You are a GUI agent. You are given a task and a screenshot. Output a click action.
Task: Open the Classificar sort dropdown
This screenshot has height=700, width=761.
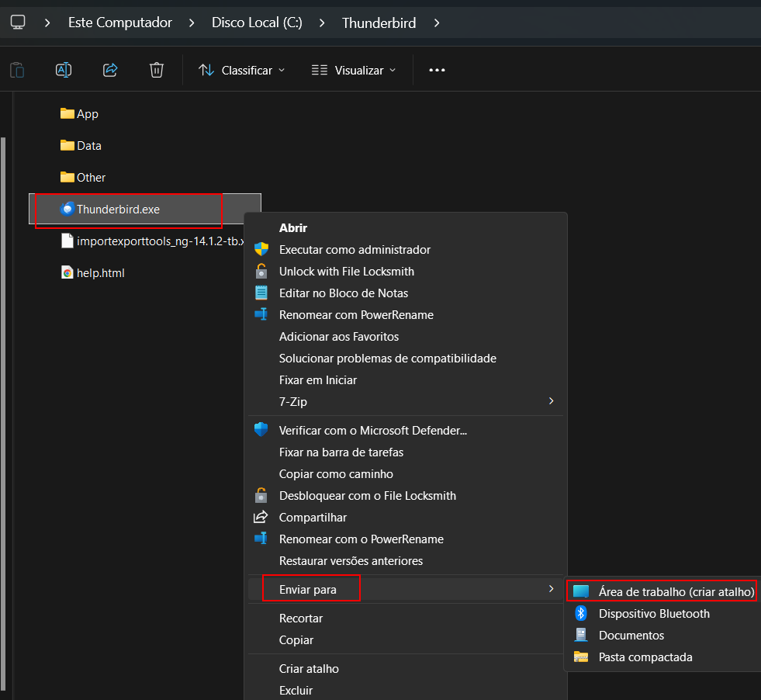pyautogui.click(x=242, y=71)
